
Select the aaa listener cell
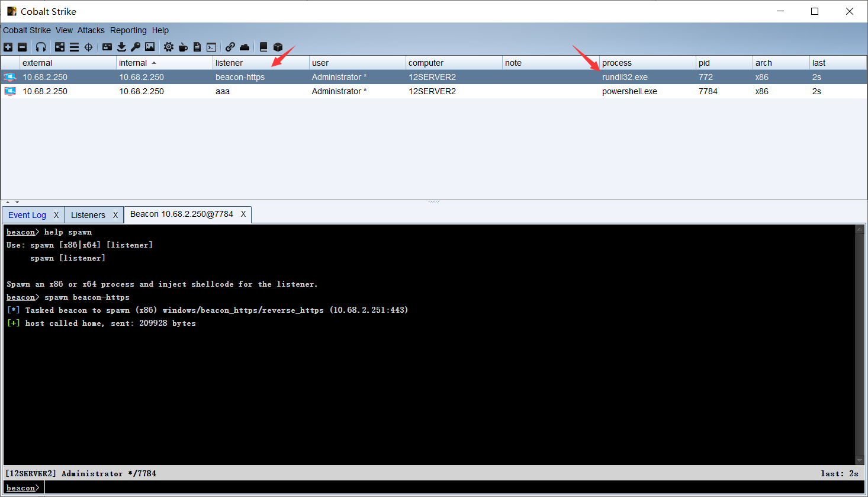pos(261,91)
